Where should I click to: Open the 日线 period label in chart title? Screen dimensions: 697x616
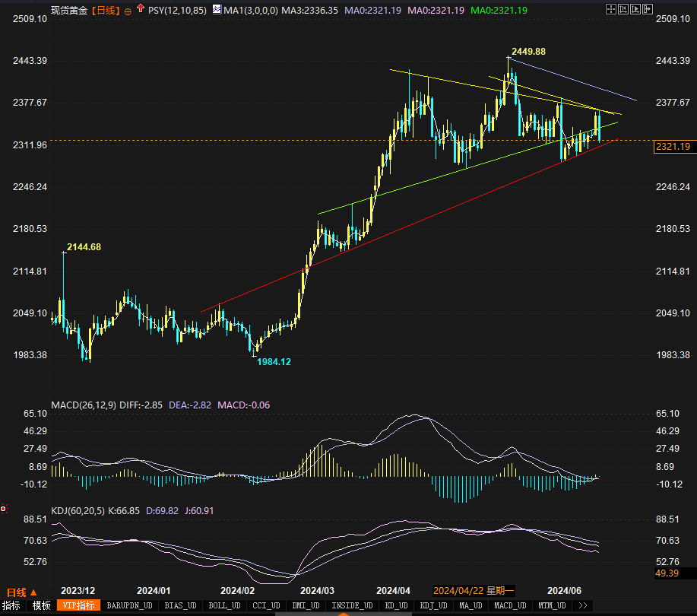click(106, 11)
